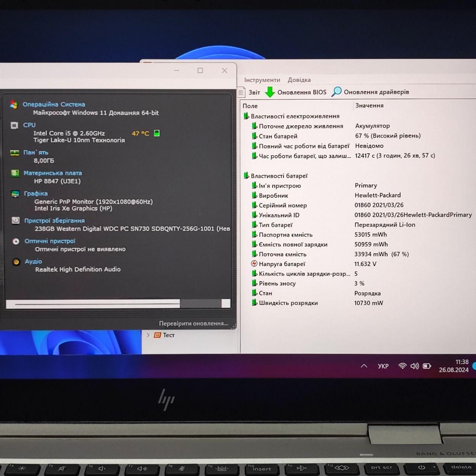
Task: Select the value 50959 mWh
Action: point(371,244)
